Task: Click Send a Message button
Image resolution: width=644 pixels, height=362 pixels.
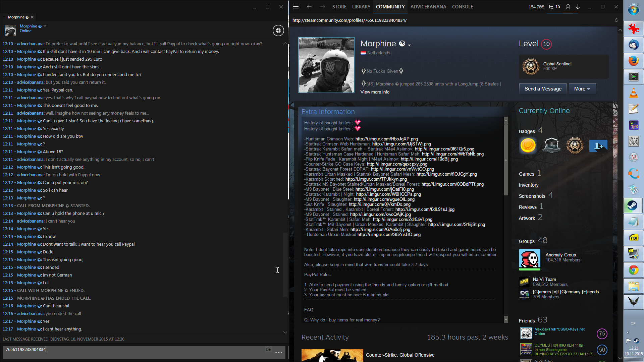Action: 543,89
